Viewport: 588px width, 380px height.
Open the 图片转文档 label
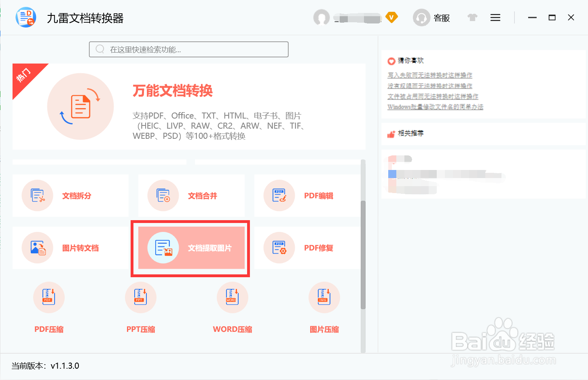pyautogui.click(x=80, y=248)
